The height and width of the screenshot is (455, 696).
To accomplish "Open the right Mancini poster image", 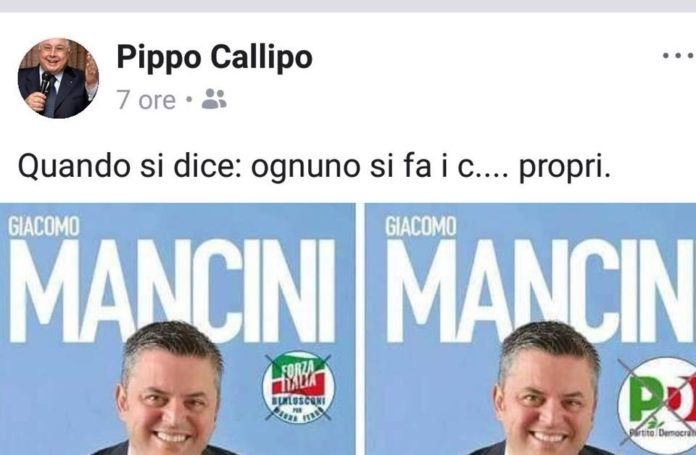I will pyautogui.click(x=531, y=329).
